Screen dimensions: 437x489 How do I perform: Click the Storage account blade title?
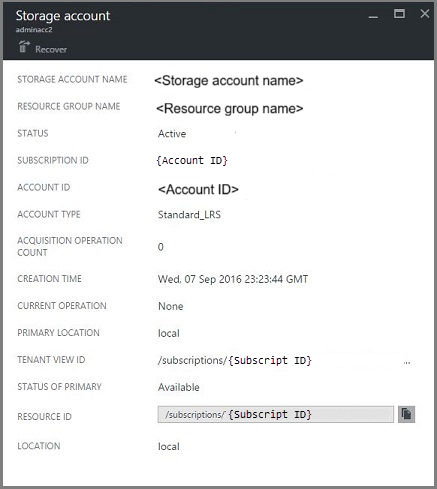(63, 16)
